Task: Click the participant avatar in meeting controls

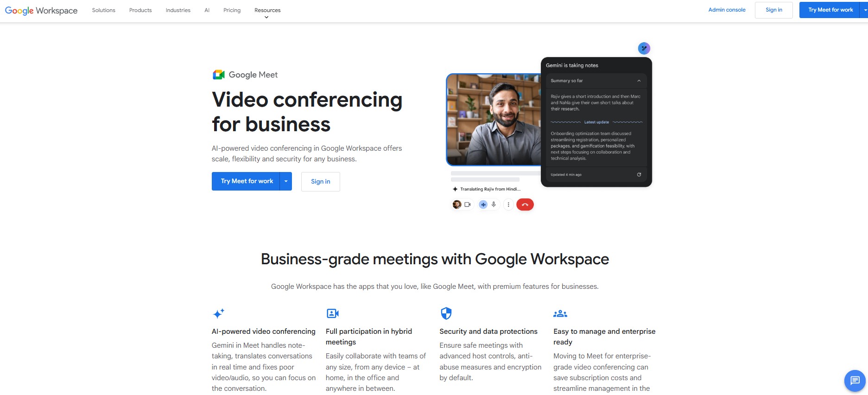Action: [457, 204]
